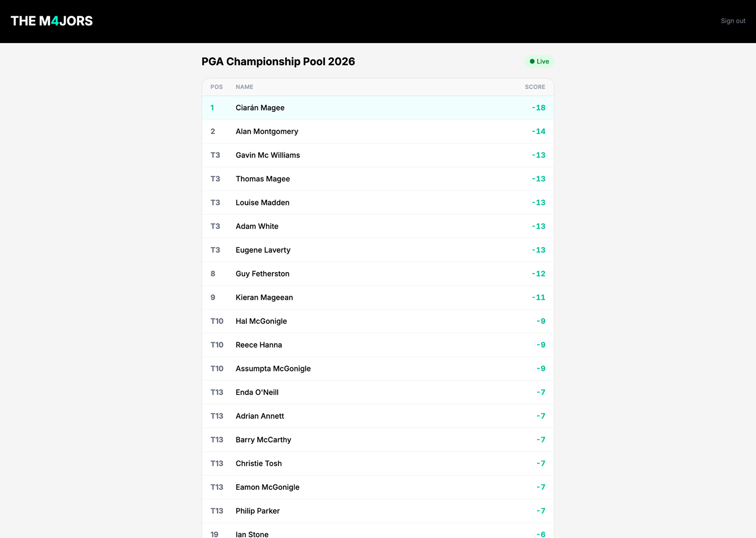Screen dimensions: 756x538
Task: Open Kieran Mageean entry
Action: coord(378,297)
